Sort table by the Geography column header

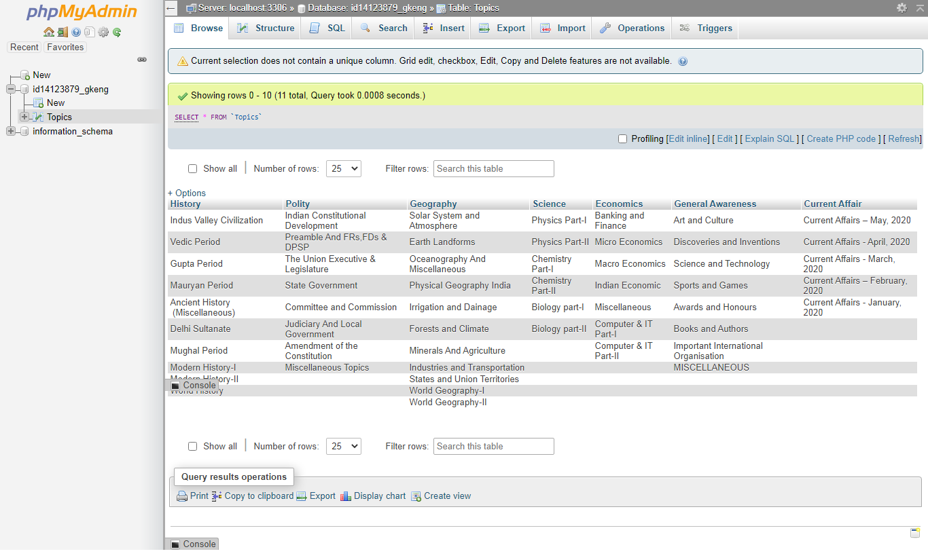pos(433,204)
